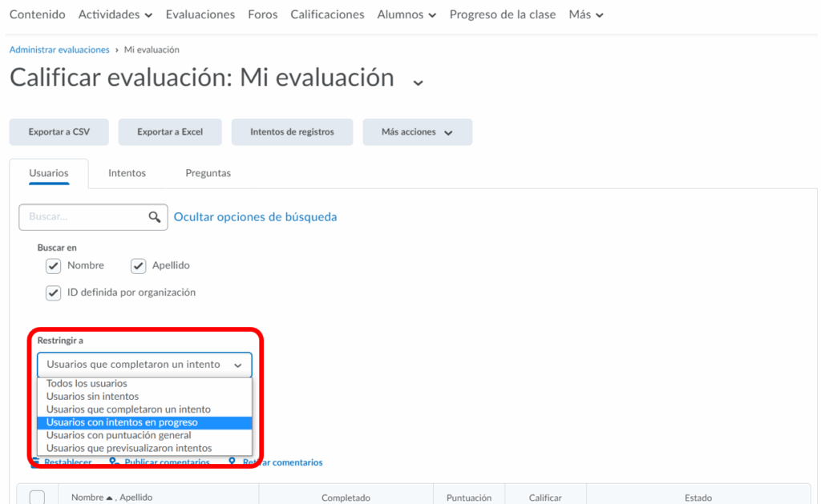Screen dimensions: 821x504
Task: Check the select-all rows checkbox
Action: point(37,498)
